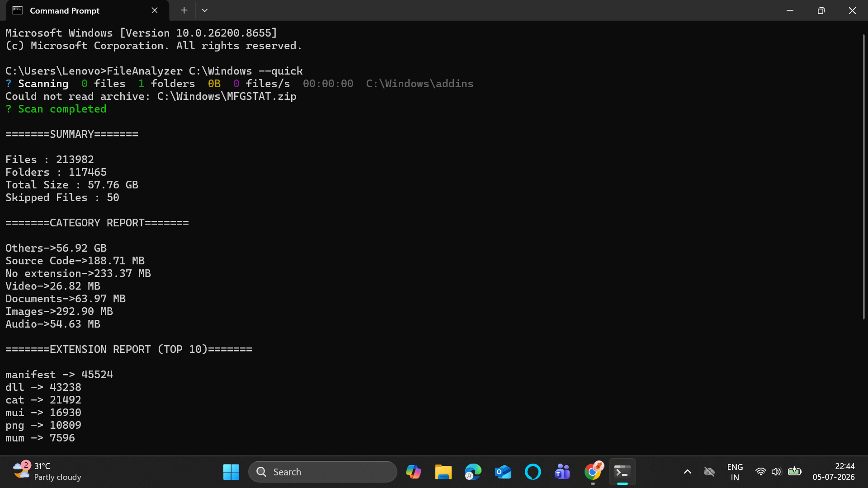Open Outlook from the taskbar
The height and width of the screenshot is (488, 868).
coord(503,472)
